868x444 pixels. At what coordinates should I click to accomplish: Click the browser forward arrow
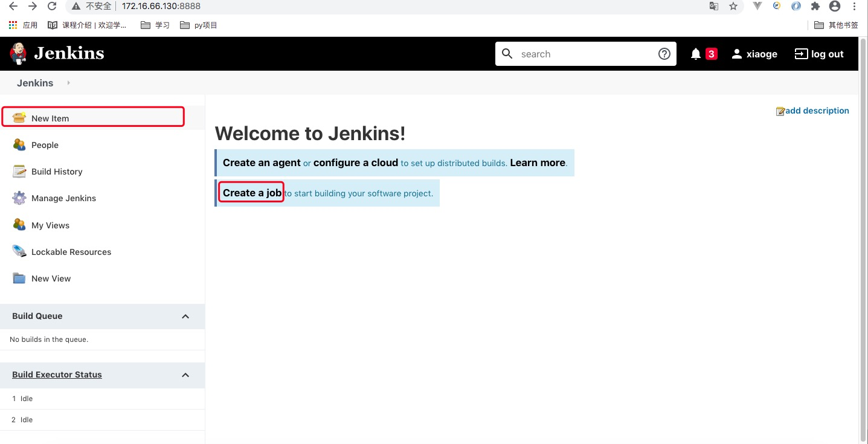point(33,6)
